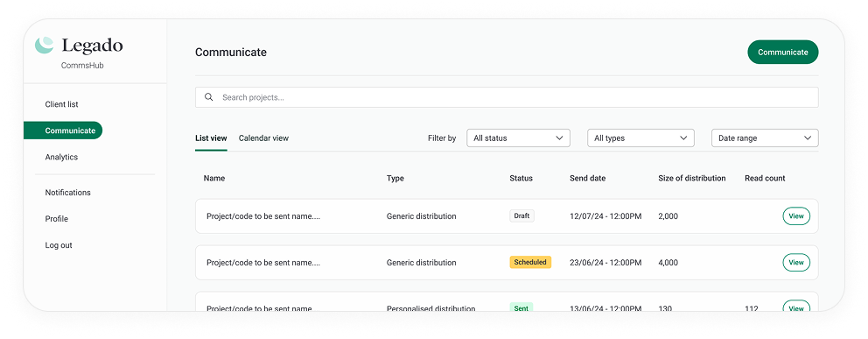This screenshot has width=868, height=339.
Task: Go to Notifications in the sidebar
Action: (67, 193)
